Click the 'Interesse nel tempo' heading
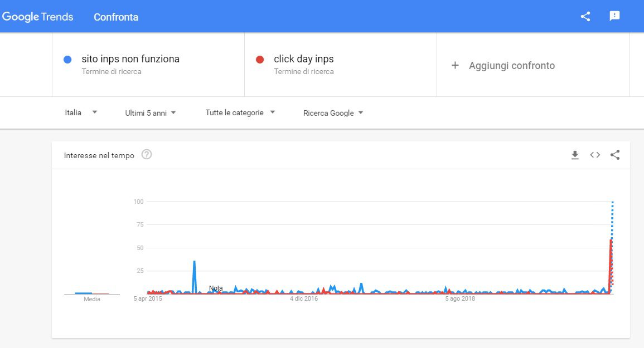This screenshot has height=348, width=644. click(x=99, y=155)
